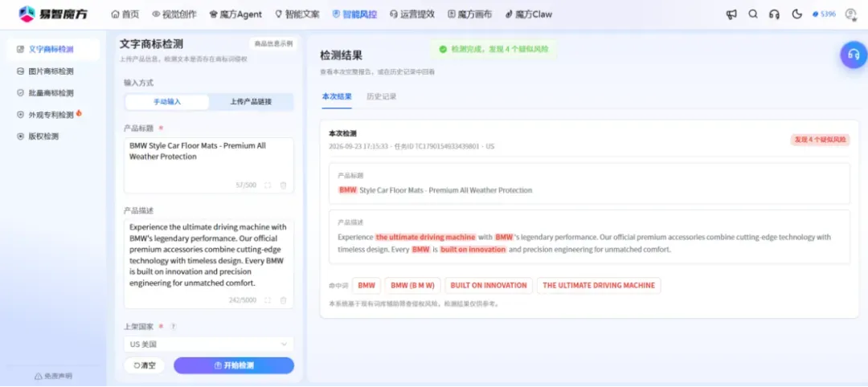This screenshot has width=868, height=387.
Task: Open the announcements megaphone icon
Action: (731, 14)
